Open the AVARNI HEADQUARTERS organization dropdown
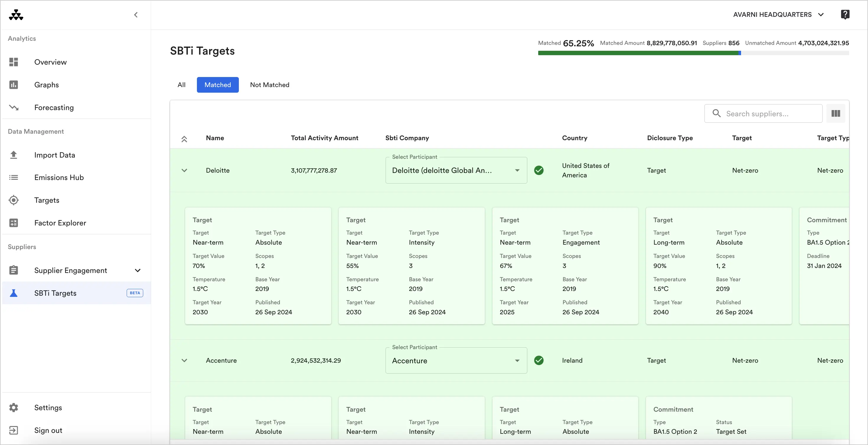This screenshot has height=445, width=868. (778, 14)
